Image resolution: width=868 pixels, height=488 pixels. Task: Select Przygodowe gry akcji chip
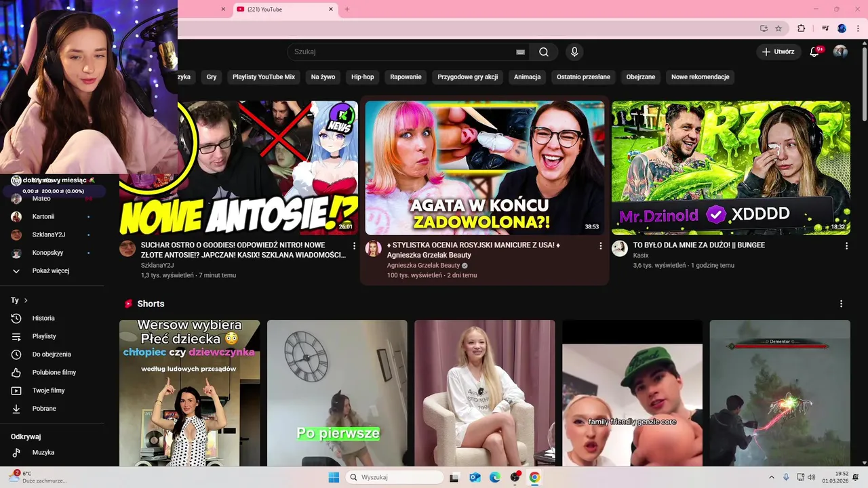468,77
